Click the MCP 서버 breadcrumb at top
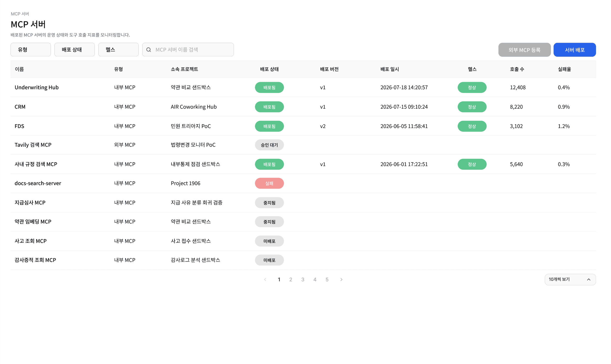 pos(20,14)
